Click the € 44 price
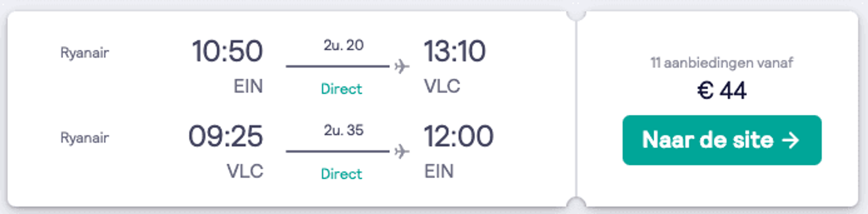The height and width of the screenshot is (214, 868). click(x=722, y=91)
